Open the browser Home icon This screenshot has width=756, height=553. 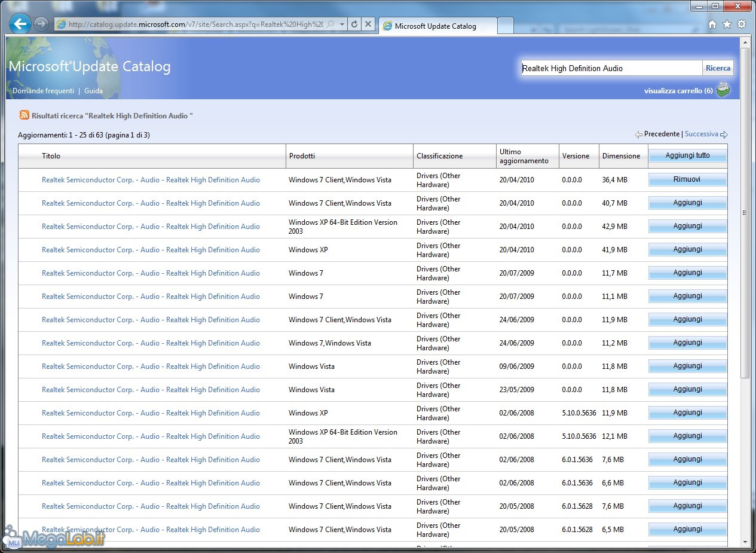point(712,25)
